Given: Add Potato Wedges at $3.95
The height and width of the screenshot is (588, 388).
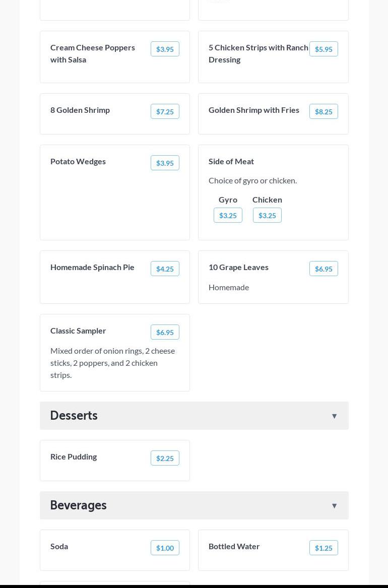Looking at the screenshot, I should coord(165,163).
